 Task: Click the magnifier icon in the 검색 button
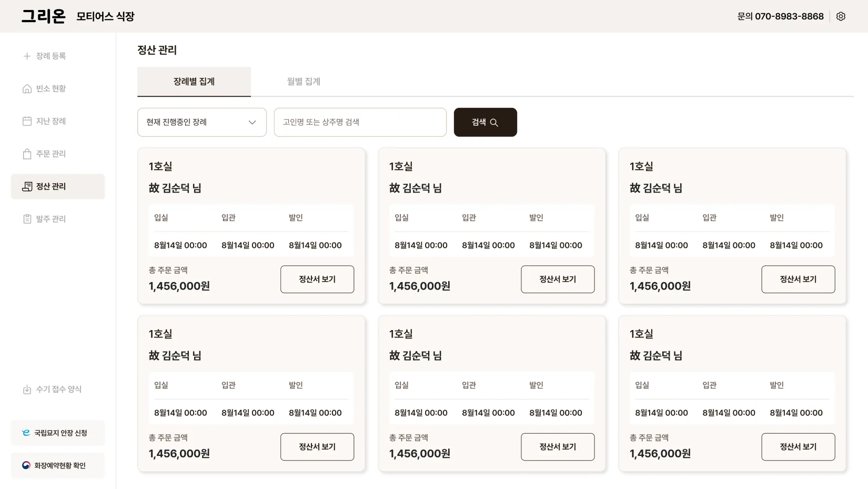(494, 122)
